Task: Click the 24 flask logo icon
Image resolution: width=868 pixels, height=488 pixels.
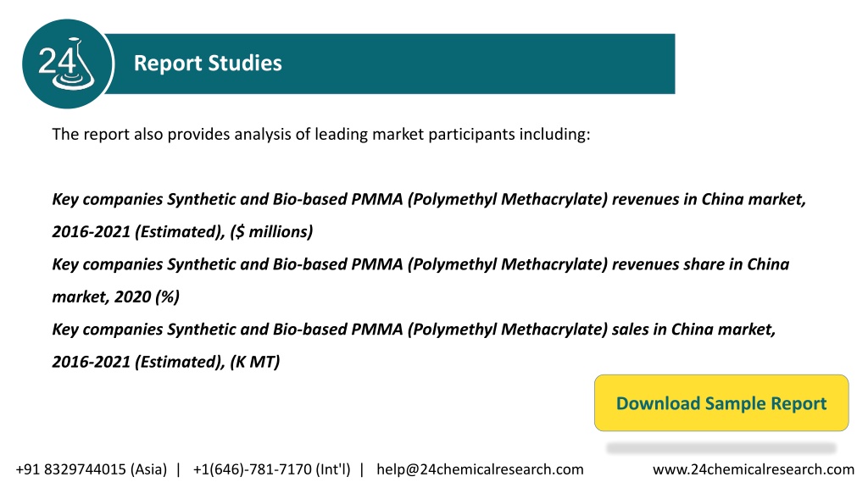Action: tap(68, 64)
